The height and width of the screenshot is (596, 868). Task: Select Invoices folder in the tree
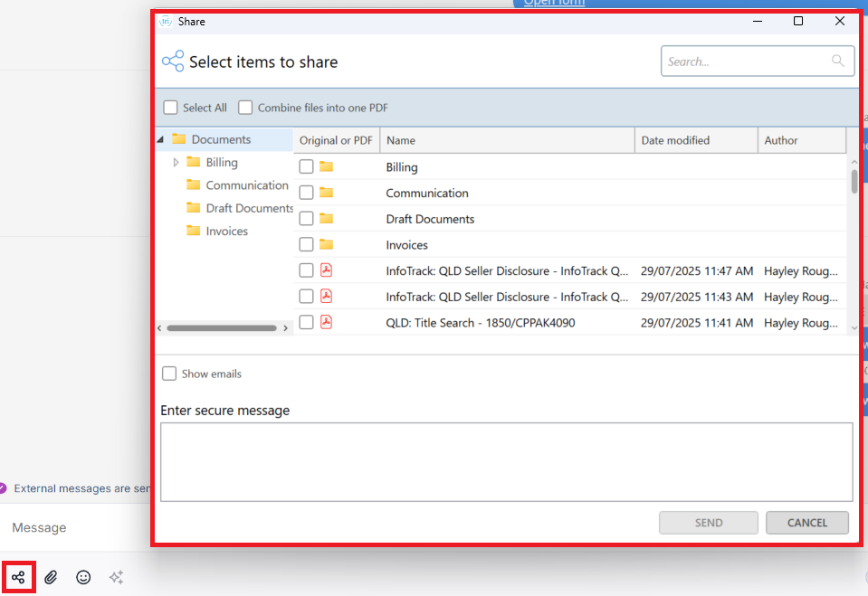point(227,232)
